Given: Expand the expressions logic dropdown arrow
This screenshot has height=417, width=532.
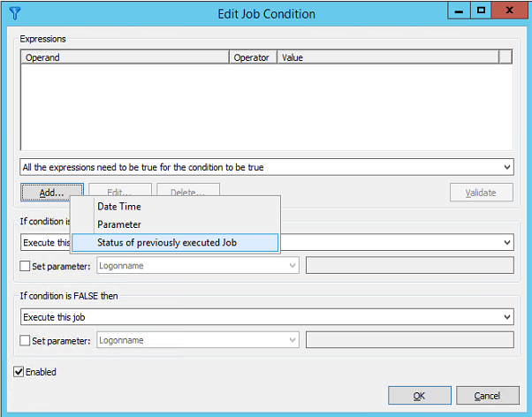Looking at the screenshot, I should tap(507, 167).
